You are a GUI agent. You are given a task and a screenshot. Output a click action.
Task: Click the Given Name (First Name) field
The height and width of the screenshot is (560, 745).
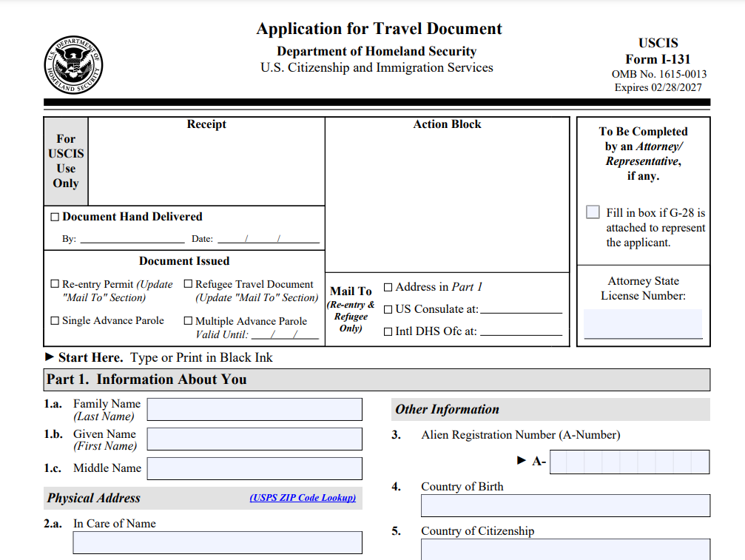point(254,439)
